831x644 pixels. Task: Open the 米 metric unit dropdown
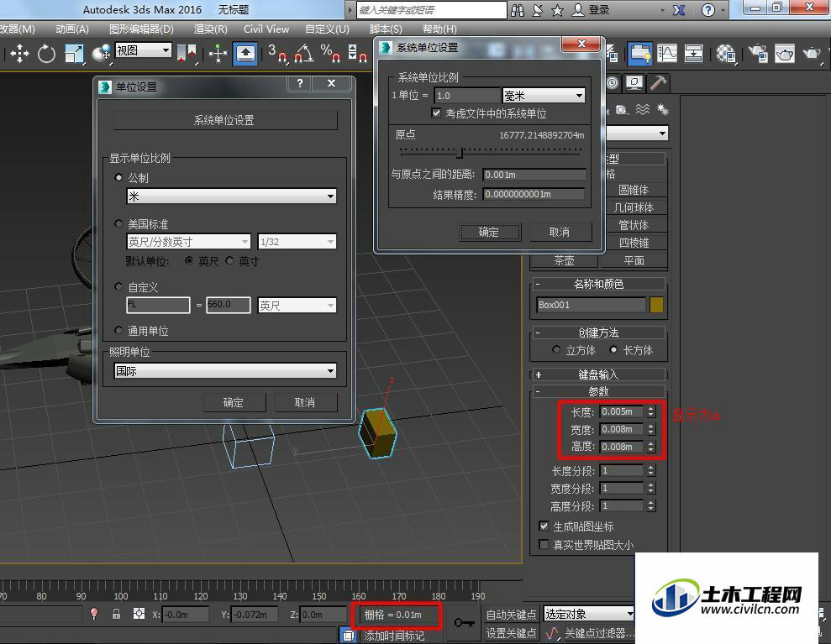tap(232, 196)
